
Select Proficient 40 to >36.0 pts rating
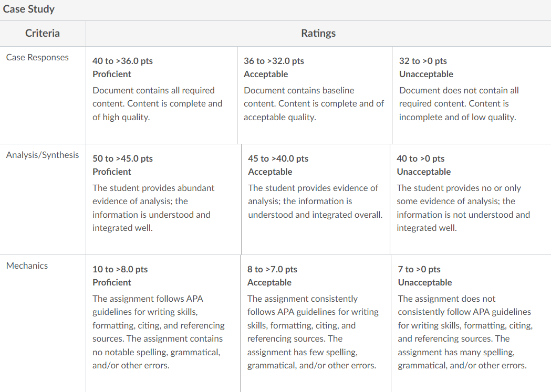(161, 95)
